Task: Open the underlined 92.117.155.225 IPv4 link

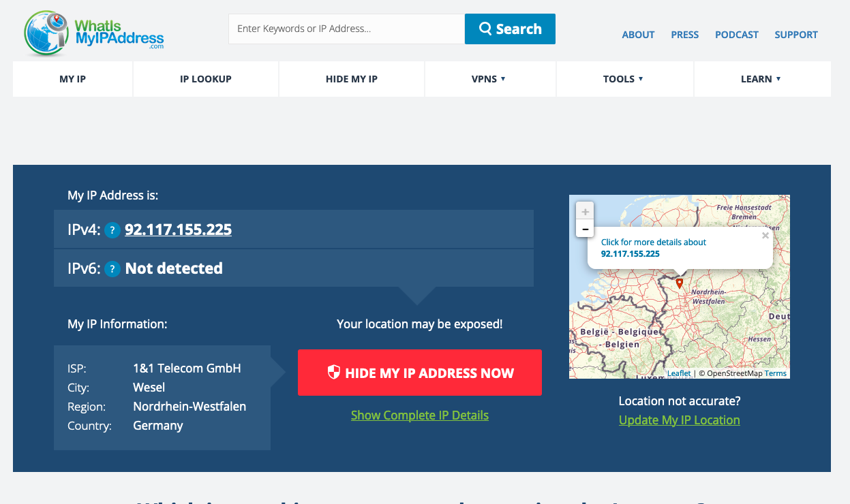Action: [178, 230]
